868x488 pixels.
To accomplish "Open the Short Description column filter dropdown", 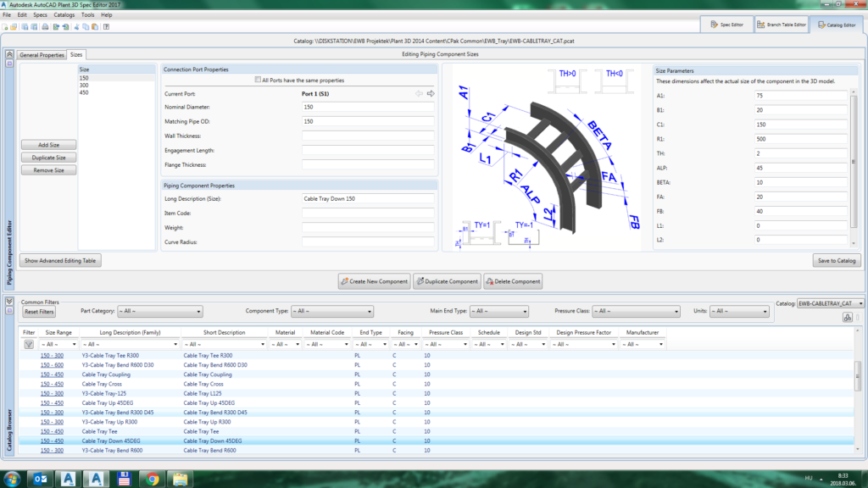I will tap(224, 344).
